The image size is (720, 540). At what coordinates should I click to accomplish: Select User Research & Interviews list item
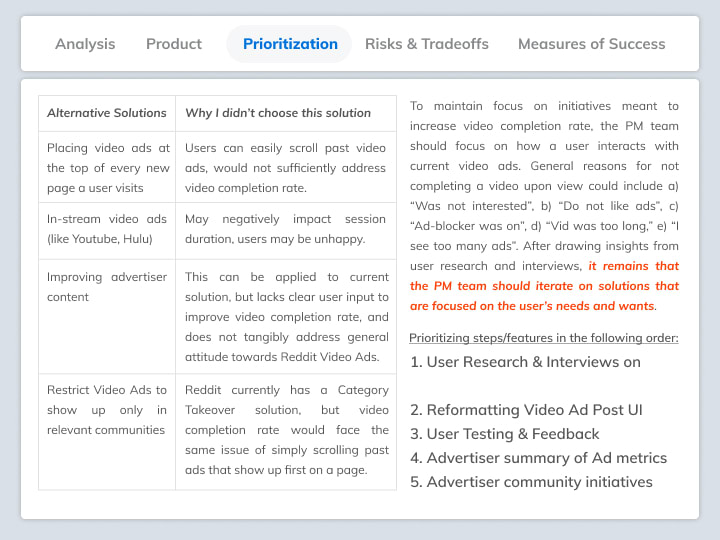(x=525, y=362)
